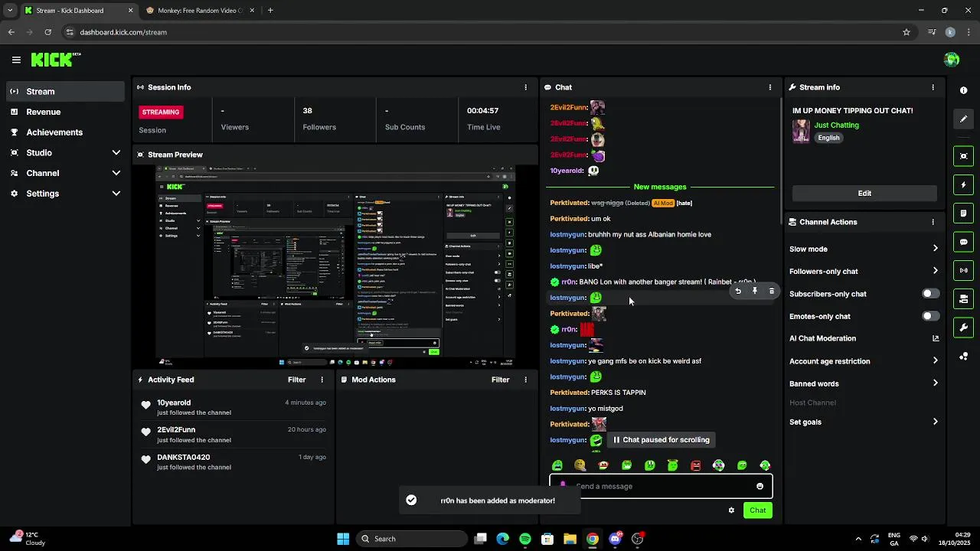This screenshot has height=551, width=980.
Task: Click the stream preview thumbnail
Action: coord(336,266)
